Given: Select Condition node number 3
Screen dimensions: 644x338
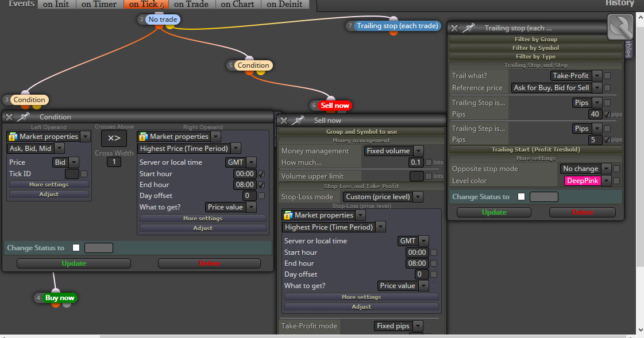Looking at the screenshot, I should tap(29, 100).
